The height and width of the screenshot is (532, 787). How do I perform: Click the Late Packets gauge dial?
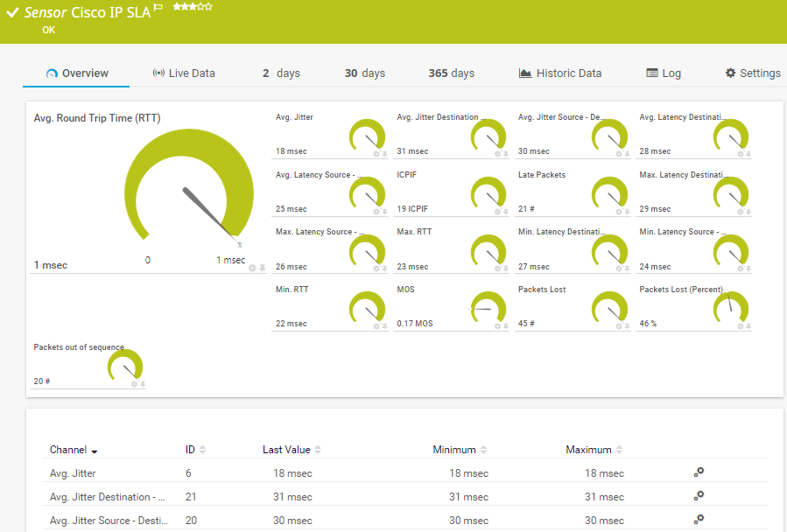tap(610, 192)
